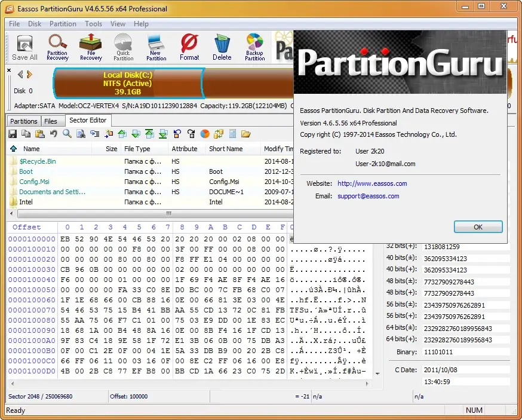
Task: Open the http://www.eassos.com website link
Action: click(372, 183)
